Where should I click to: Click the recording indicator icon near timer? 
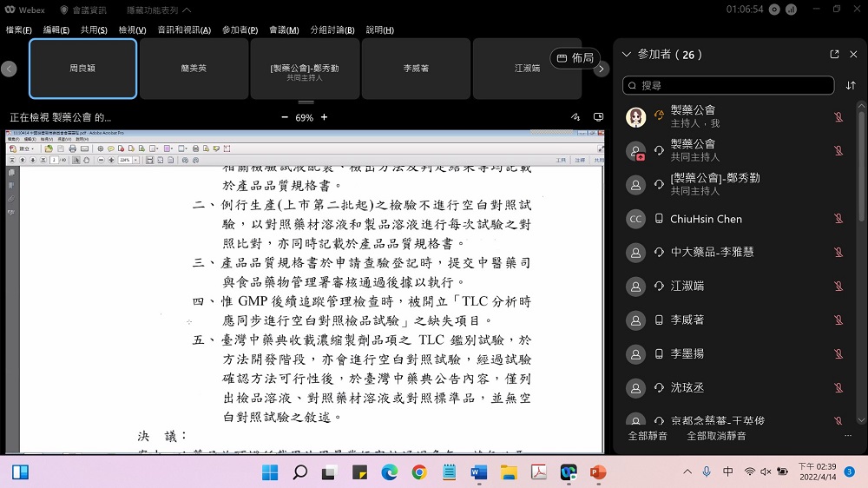[x=774, y=10]
